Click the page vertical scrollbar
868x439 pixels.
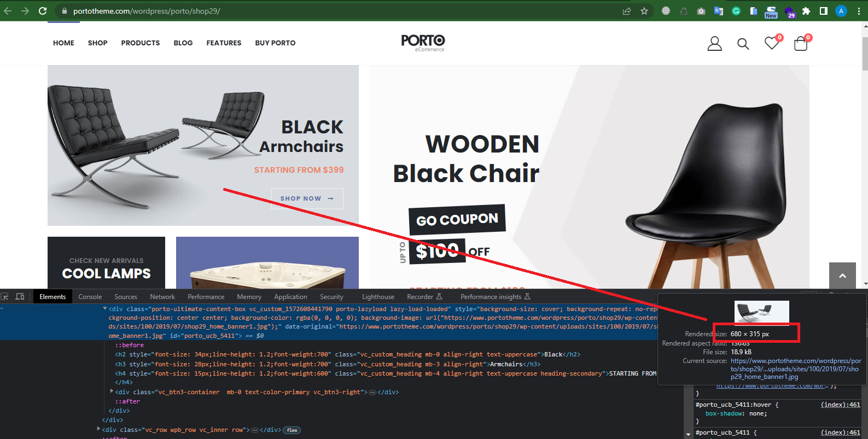tap(865, 153)
